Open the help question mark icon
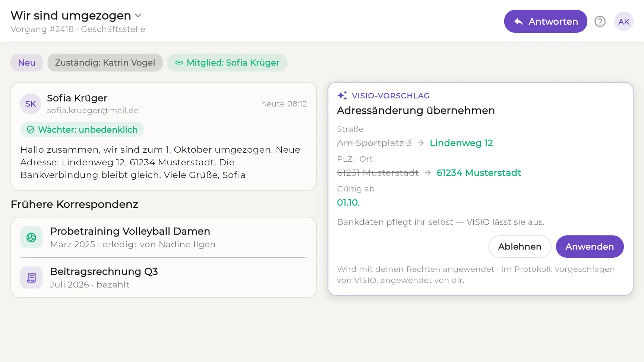The image size is (644, 362). [x=600, y=22]
